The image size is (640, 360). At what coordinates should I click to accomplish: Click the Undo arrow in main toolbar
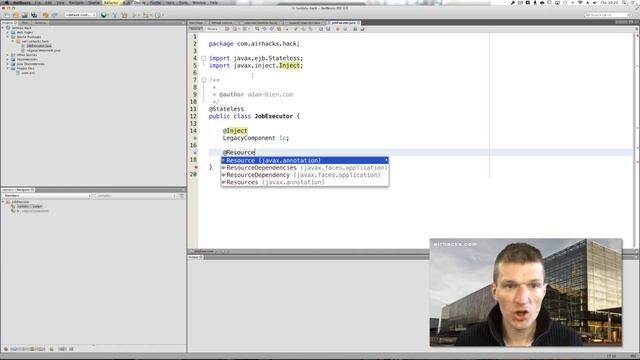coord(45,15)
